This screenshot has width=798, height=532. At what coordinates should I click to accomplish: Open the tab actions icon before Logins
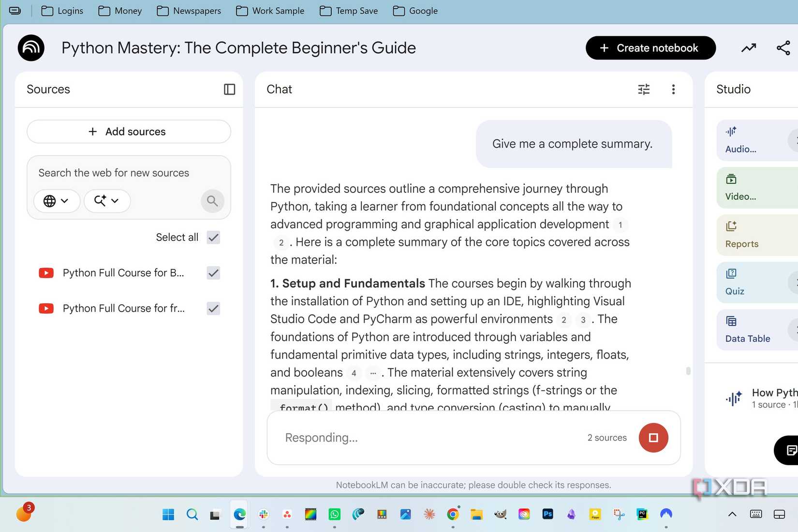15,11
